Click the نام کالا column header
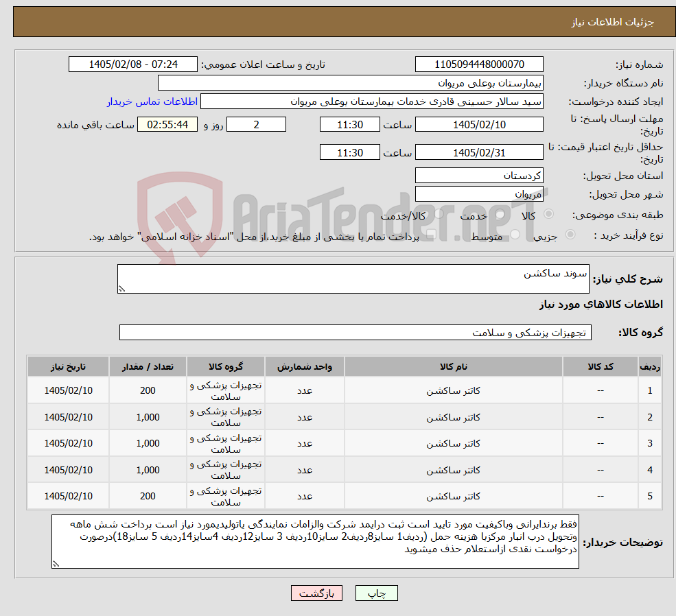 (453, 366)
